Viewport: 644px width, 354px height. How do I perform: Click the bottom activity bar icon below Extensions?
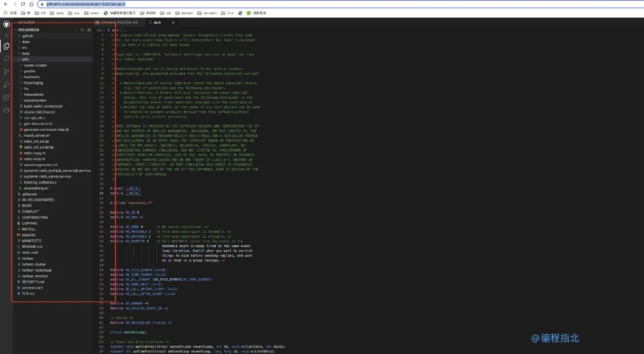pyautogui.click(x=6, y=110)
